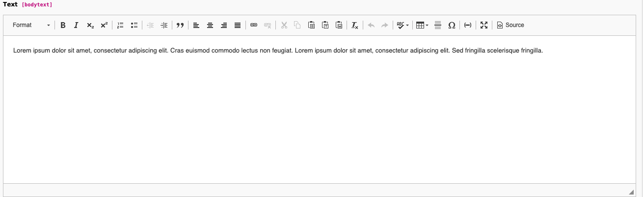
Task: Justify the paragraph text
Action: click(238, 25)
